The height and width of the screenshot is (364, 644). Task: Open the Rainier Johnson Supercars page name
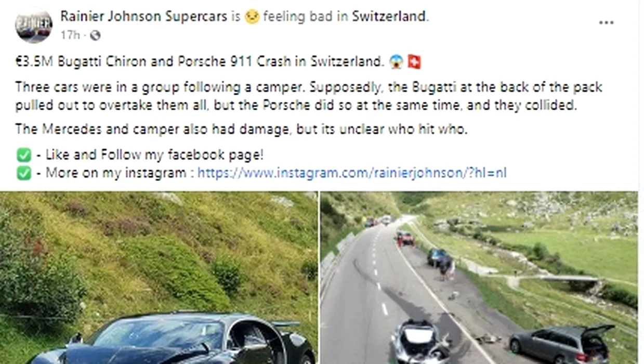click(144, 16)
